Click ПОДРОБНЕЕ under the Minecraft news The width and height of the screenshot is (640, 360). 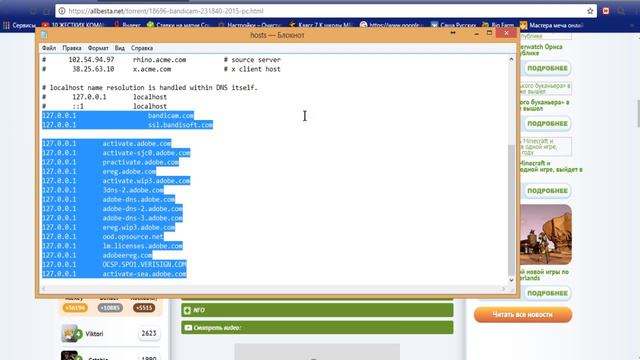(x=547, y=191)
